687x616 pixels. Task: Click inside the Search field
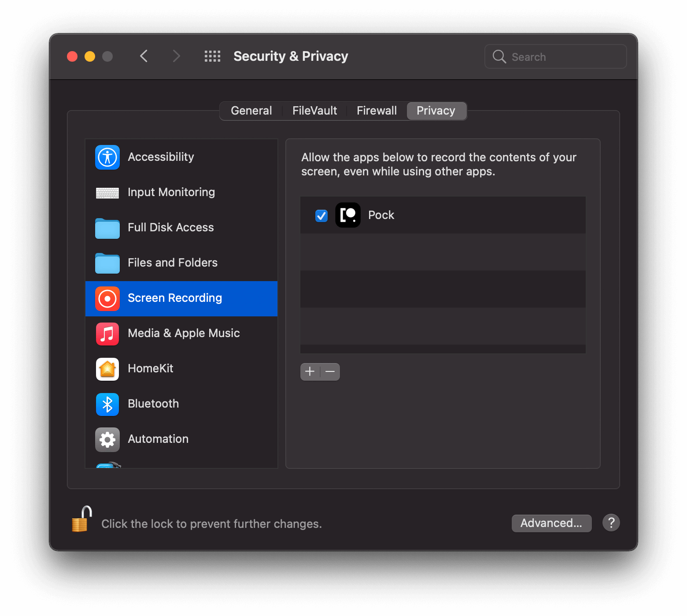point(555,56)
